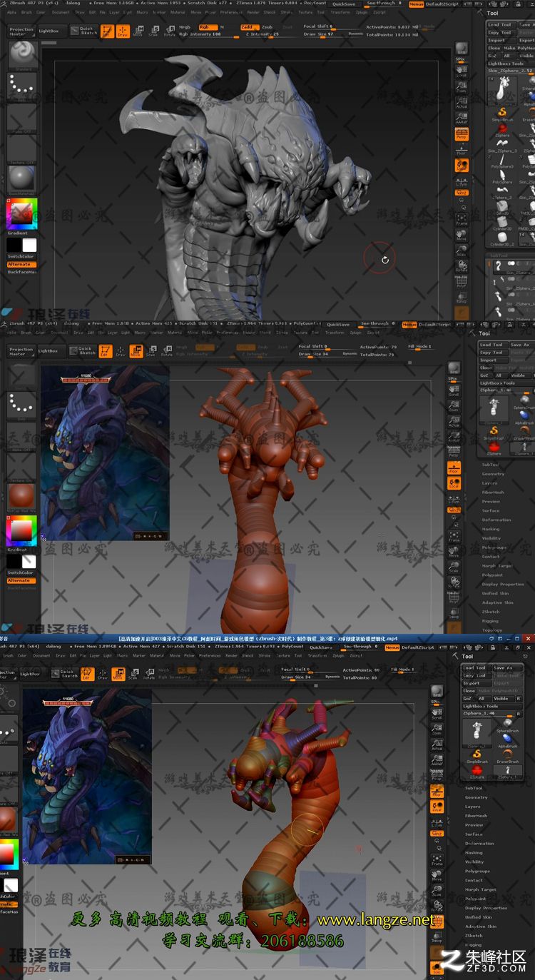
Task: Select the Edit mode icon in the top ZBrush window
Action: tap(107, 31)
